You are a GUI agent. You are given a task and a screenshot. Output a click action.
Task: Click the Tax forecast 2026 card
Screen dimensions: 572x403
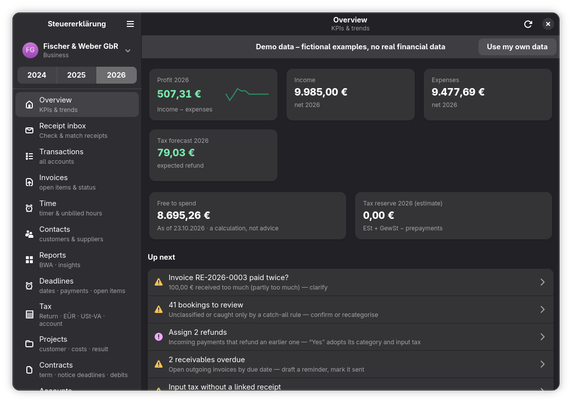213,155
